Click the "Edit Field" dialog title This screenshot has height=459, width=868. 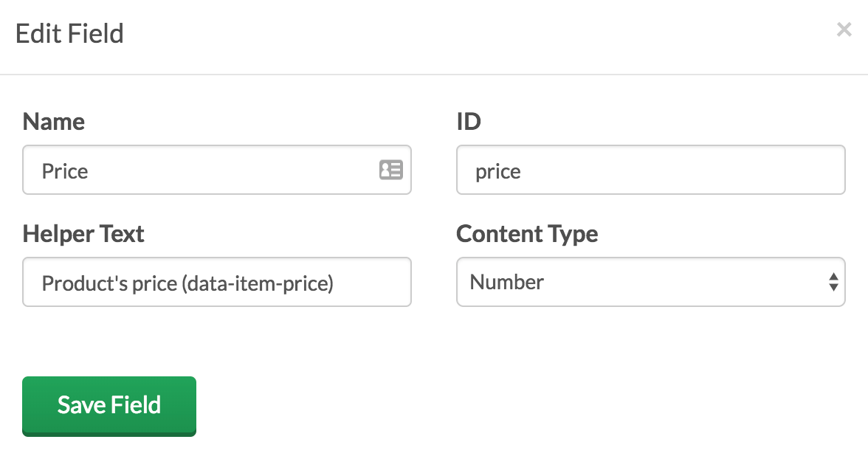coord(69,34)
